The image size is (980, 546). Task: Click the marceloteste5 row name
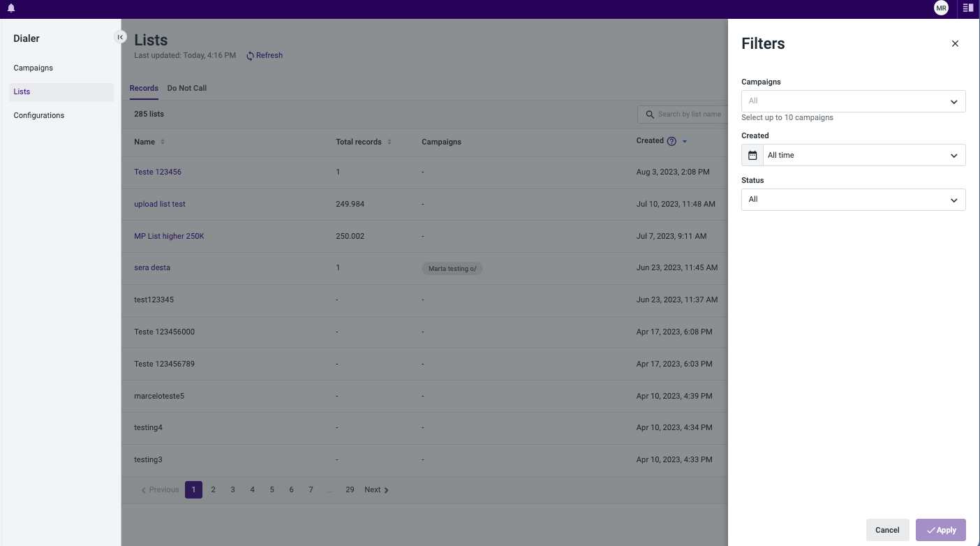coord(159,396)
